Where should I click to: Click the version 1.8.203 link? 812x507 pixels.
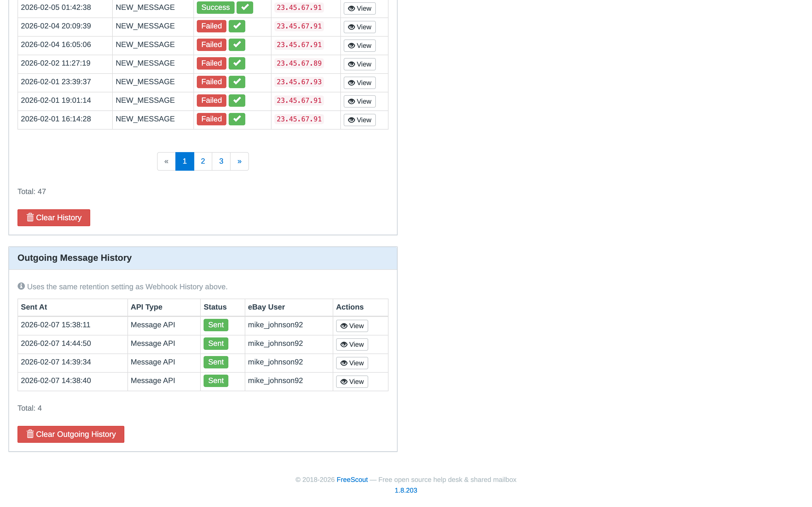[406, 490]
